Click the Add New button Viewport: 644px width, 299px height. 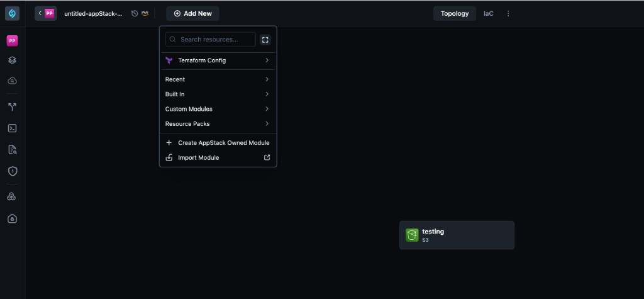pos(192,14)
